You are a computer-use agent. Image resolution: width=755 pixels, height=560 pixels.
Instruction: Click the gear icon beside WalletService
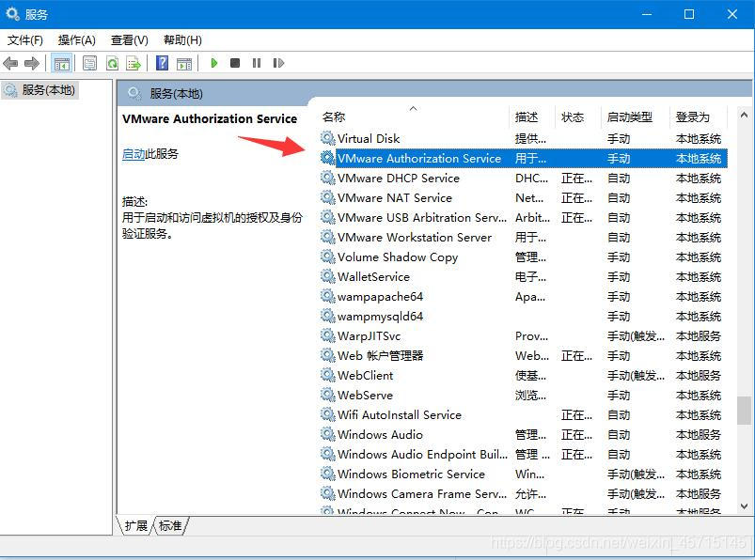pyautogui.click(x=328, y=276)
